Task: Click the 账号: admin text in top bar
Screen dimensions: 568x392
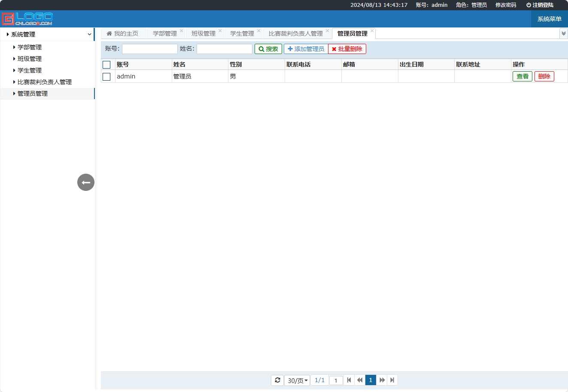Action: [x=431, y=5]
